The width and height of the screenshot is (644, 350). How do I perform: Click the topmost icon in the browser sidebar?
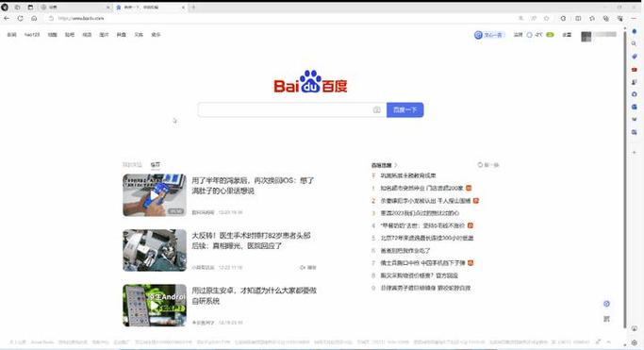[x=635, y=31]
